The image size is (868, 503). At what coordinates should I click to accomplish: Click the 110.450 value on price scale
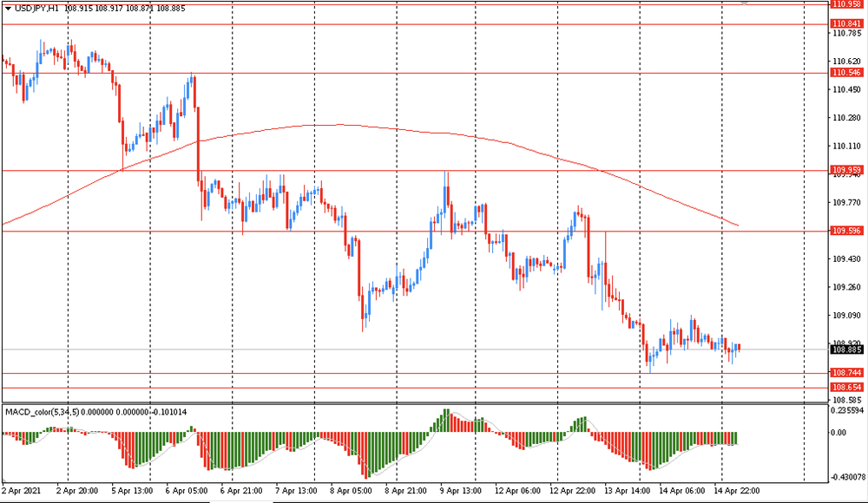click(847, 89)
